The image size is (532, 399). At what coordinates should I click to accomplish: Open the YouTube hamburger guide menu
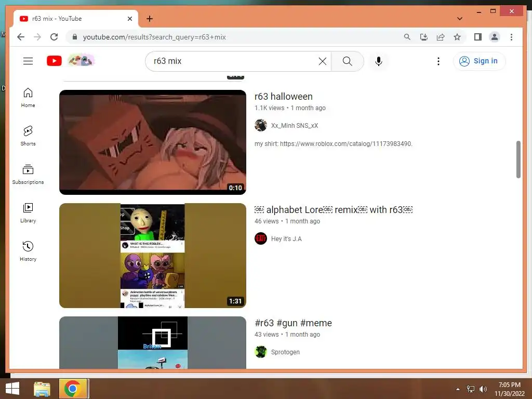(x=28, y=61)
